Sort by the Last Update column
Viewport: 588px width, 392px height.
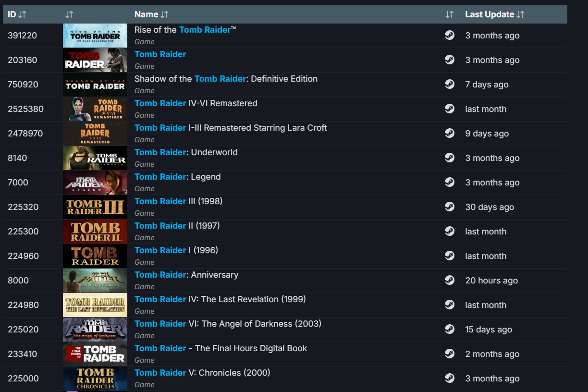pyautogui.click(x=495, y=14)
